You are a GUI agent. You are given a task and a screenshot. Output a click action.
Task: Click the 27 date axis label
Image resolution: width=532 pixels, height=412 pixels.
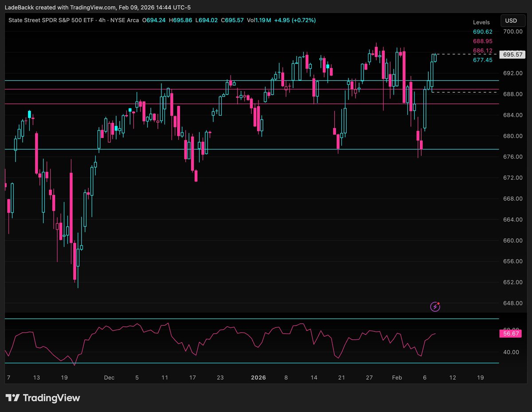(369, 377)
